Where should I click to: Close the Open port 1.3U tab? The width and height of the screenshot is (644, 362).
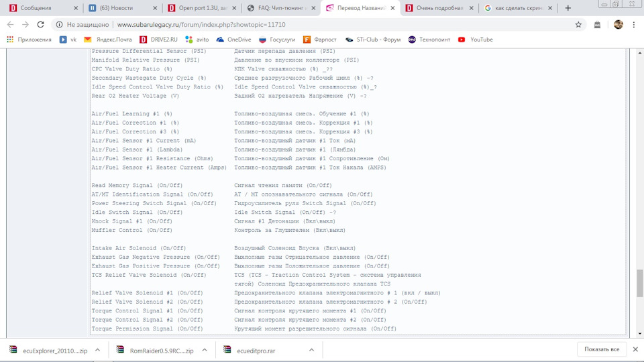234,8
